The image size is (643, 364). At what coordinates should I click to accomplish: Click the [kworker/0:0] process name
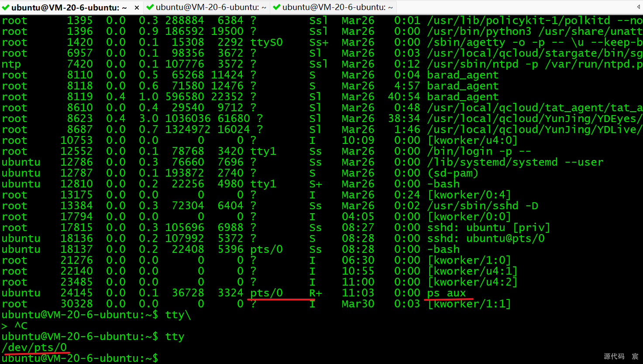coord(469,217)
